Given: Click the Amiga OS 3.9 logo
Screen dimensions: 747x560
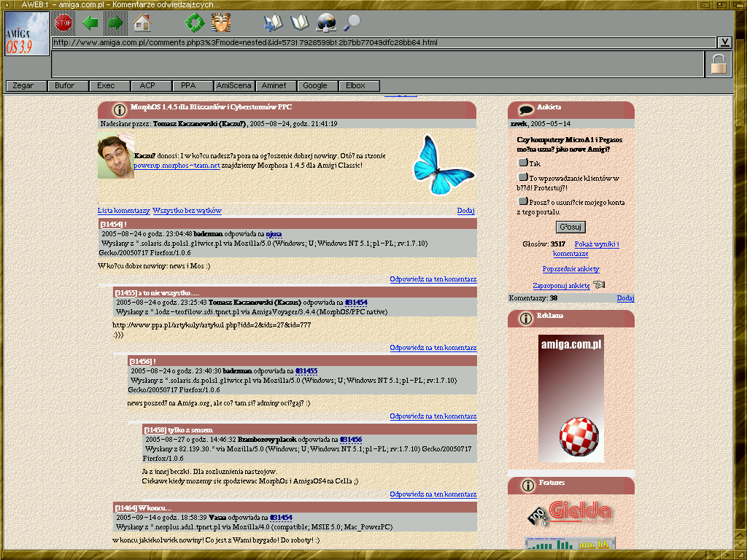Looking at the screenshot, I should pyautogui.click(x=27, y=34).
